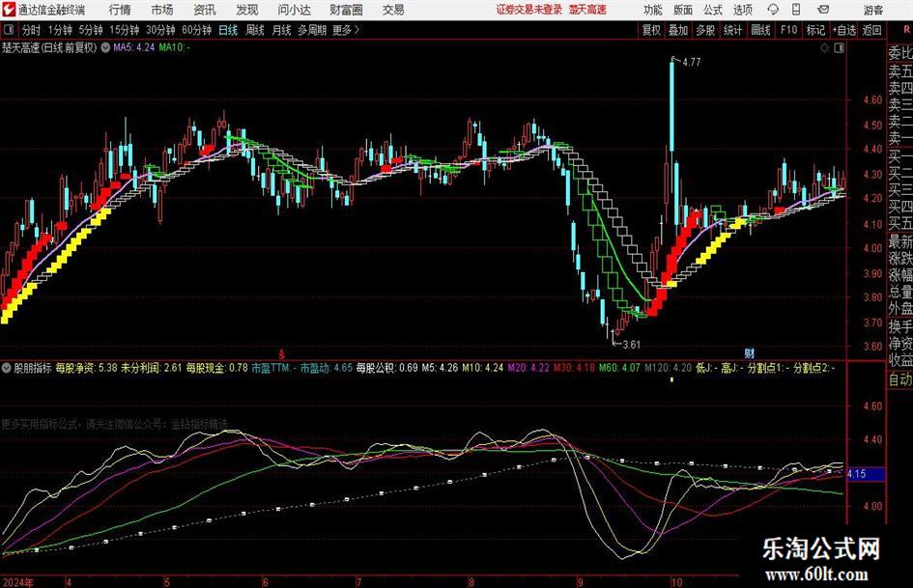Click the 标记 mark toolbar button
This screenshot has height=588, width=913.
[815, 30]
